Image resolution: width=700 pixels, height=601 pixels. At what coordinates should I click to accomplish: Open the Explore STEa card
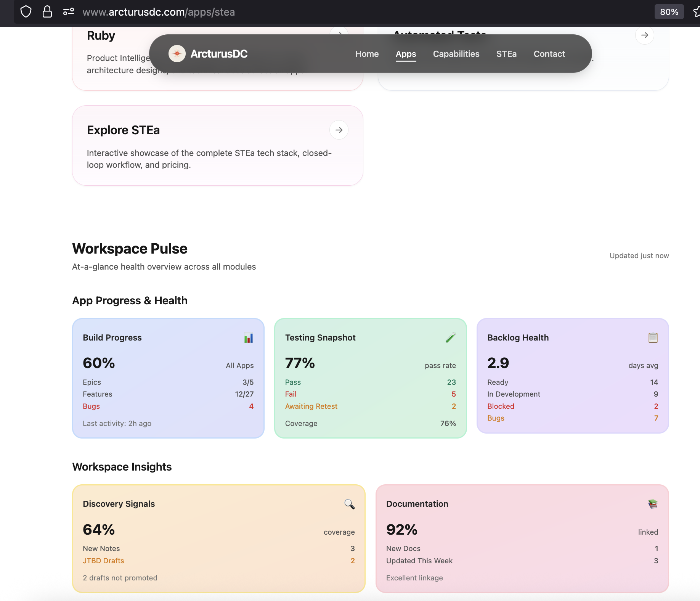point(217,145)
